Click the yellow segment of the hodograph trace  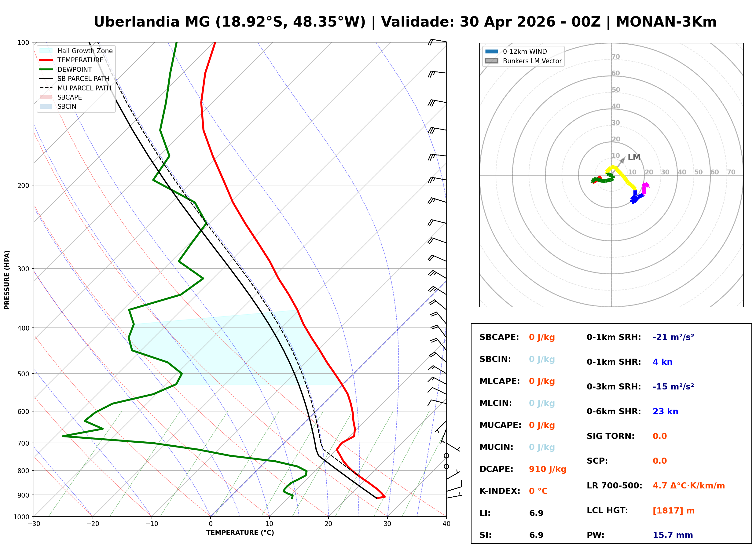click(622, 175)
